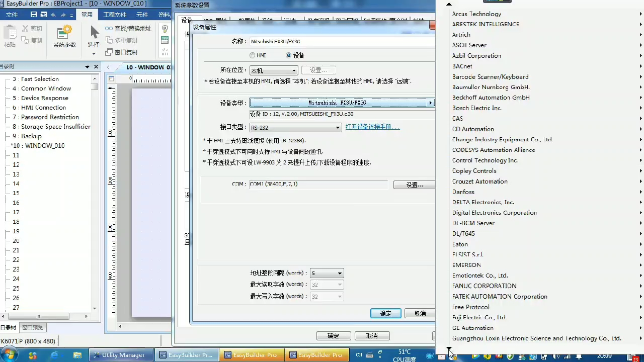The image size is (644, 362).
Task: Open the quick access toolbar customize arrow
Action: tap(71, 15)
